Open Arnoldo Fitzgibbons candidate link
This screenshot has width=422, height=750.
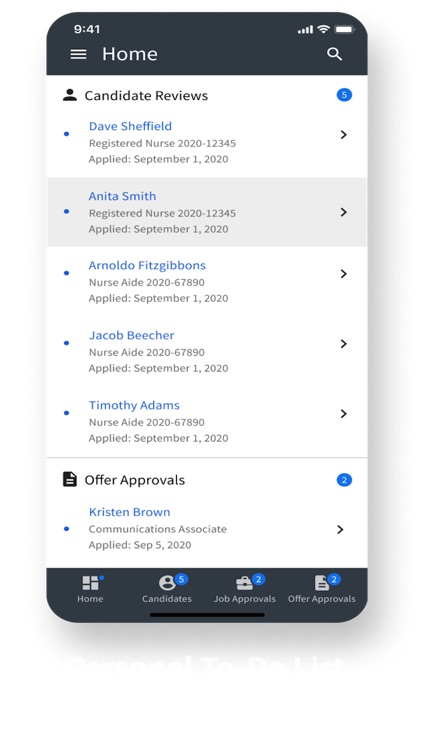point(147,265)
